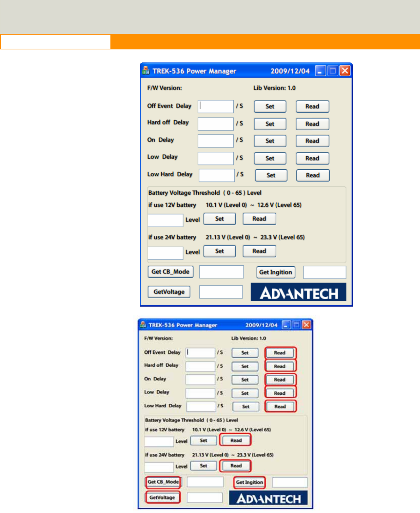Click Get CB_Mode in the larger window
This screenshot has width=420, height=513.
click(x=170, y=272)
